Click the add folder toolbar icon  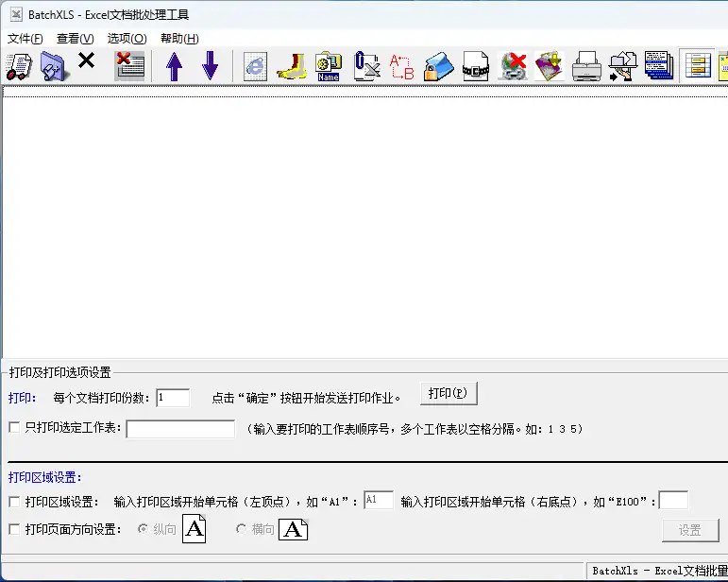pyautogui.click(x=54, y=66)
